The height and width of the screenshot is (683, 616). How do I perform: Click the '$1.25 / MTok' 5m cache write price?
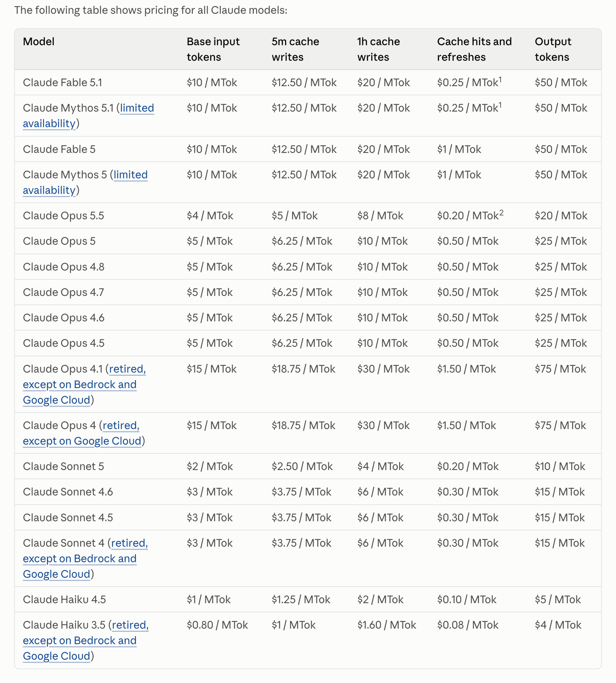click(301, 600)
